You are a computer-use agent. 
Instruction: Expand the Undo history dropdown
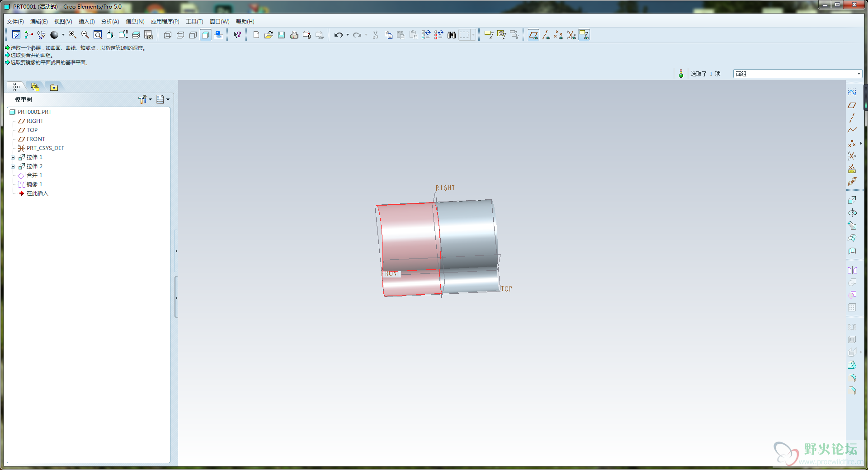point(347,35)
